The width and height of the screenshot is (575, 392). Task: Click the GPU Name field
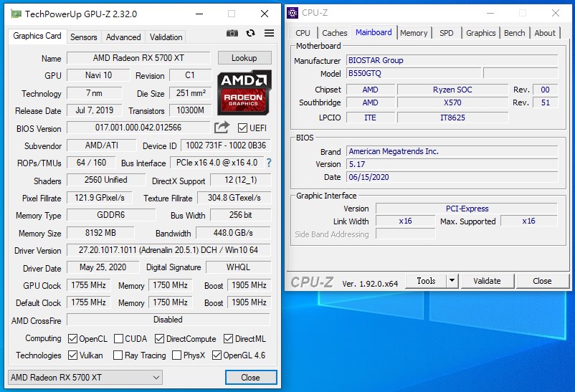pyautogui.click(x=138, y=58)
